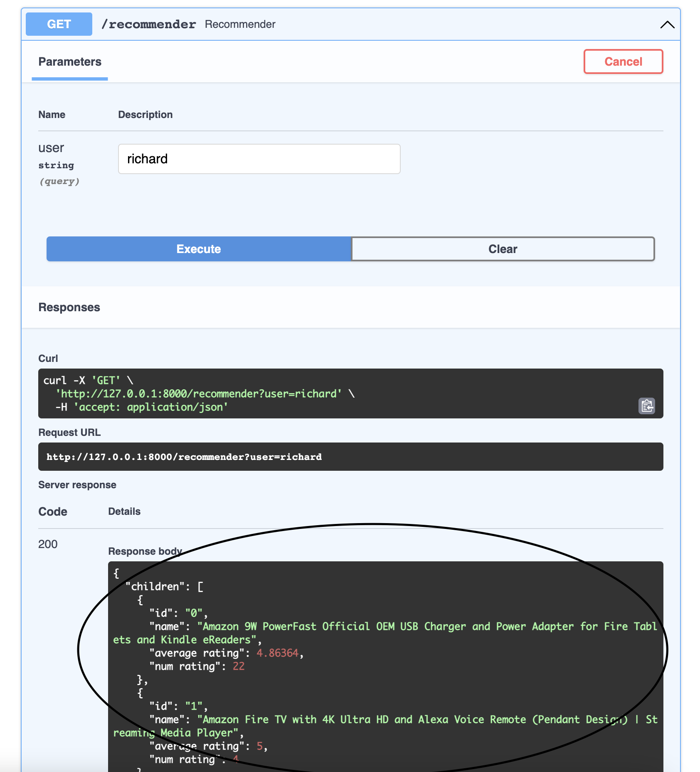Viewport: 700px width, 772px height.
Task: Copy the curl command to clipboard
Action: click(x=646, y=406)
